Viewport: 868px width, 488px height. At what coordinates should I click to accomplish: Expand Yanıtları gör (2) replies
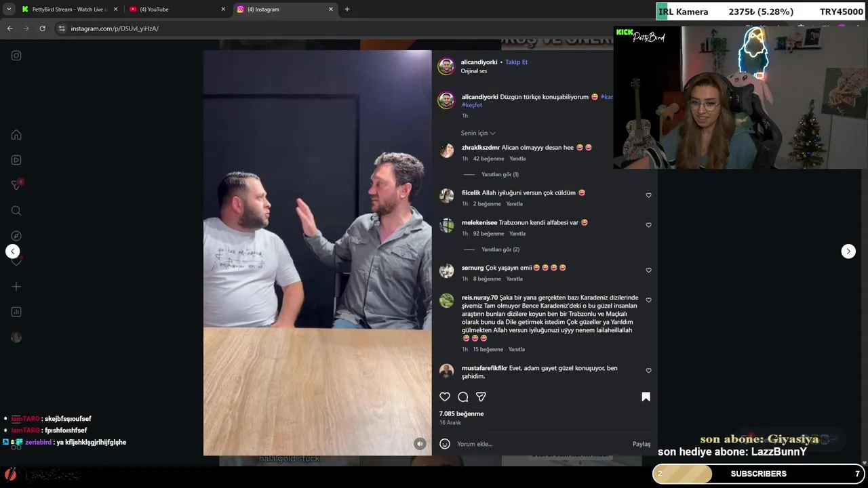point(500,249)
